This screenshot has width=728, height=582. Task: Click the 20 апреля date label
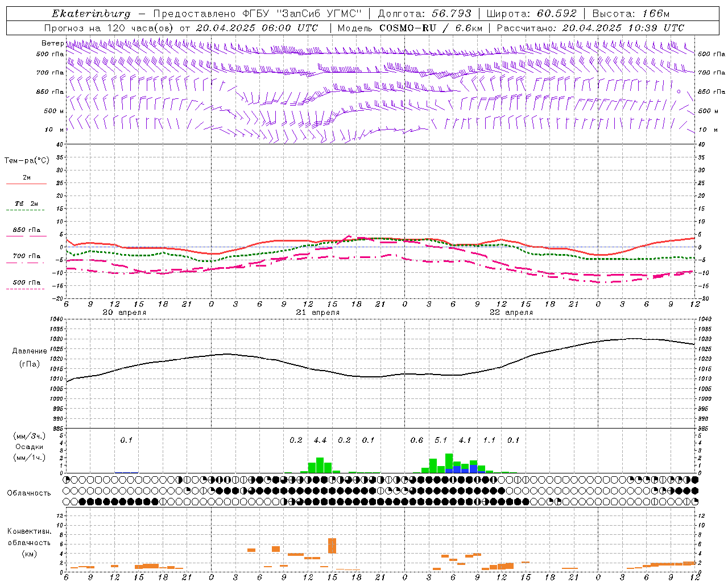click(x=125, y=313)
